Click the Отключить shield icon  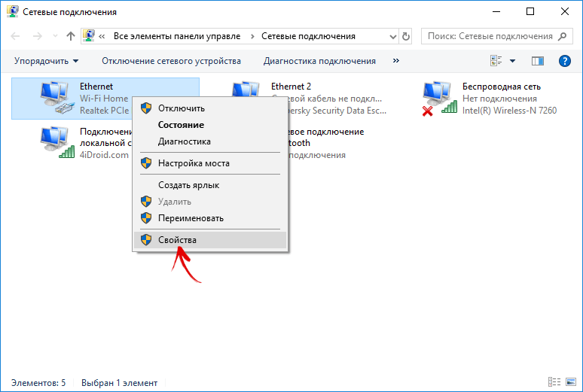(x=146, y=108)
